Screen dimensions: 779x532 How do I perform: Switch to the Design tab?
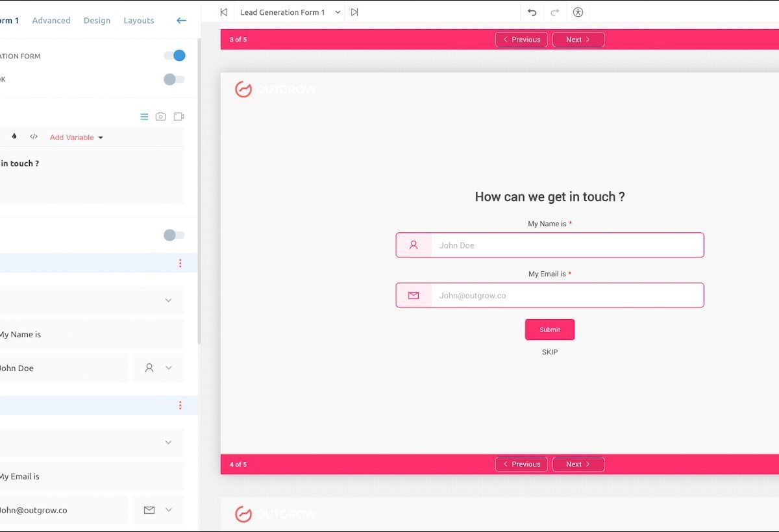[x=97, y=21]
